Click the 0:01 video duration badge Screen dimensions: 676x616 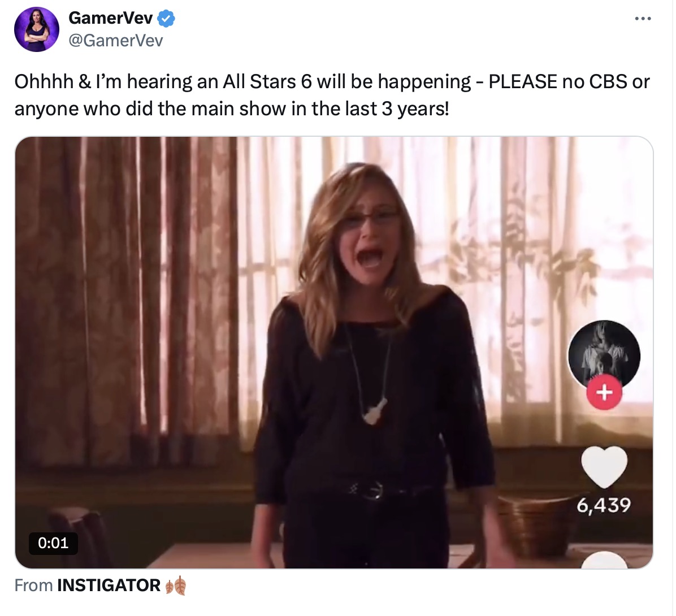(x=54, y=543)
